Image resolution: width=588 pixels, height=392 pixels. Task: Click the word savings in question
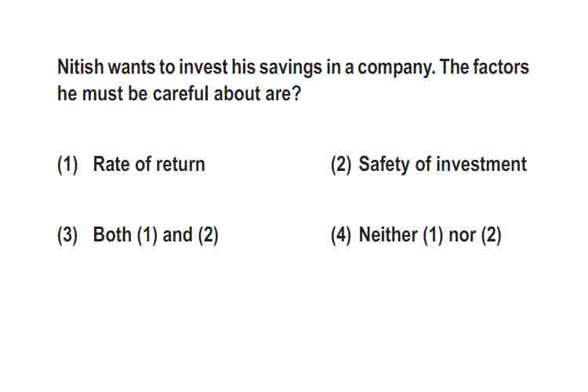pyautogui.click(x=291, y=69)
